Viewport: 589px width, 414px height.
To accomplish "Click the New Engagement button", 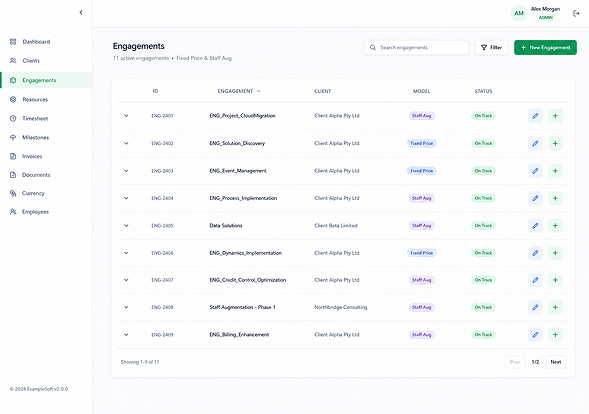I will [x=545, y=47].
